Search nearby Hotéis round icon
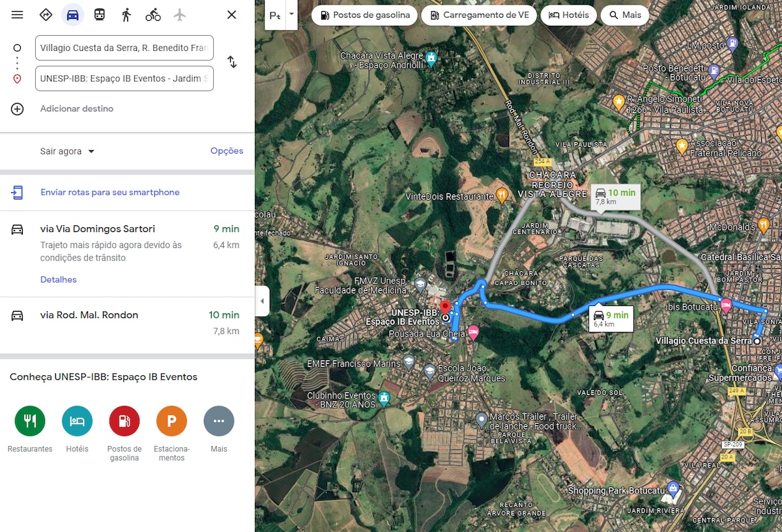Screen dimensions: 782x532 77,421
